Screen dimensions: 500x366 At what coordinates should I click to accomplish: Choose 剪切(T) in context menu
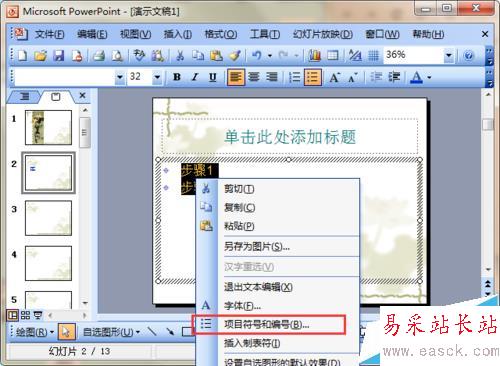tap(277, 189)
